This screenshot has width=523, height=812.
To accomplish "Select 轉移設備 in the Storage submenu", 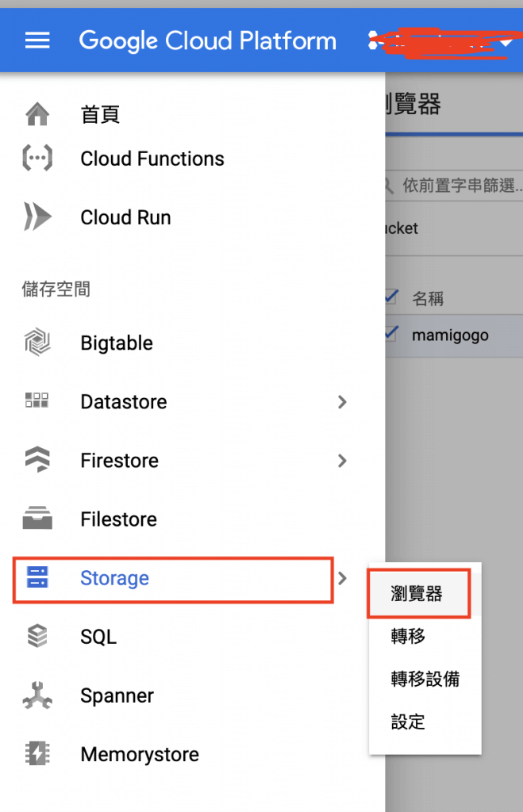I will (425, 680).
